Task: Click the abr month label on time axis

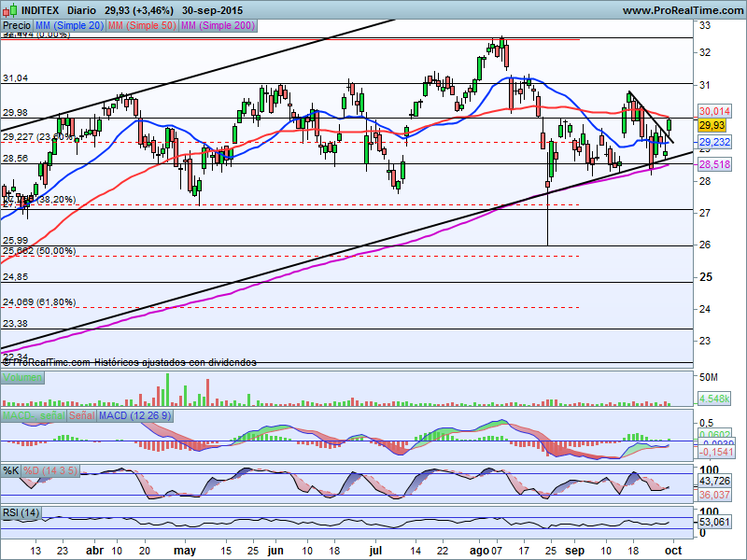Action: pyautogui.click(x=95, y=551)
